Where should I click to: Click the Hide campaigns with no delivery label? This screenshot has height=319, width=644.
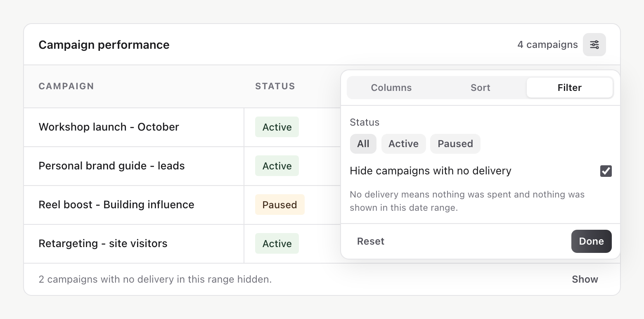pos(431,171)
